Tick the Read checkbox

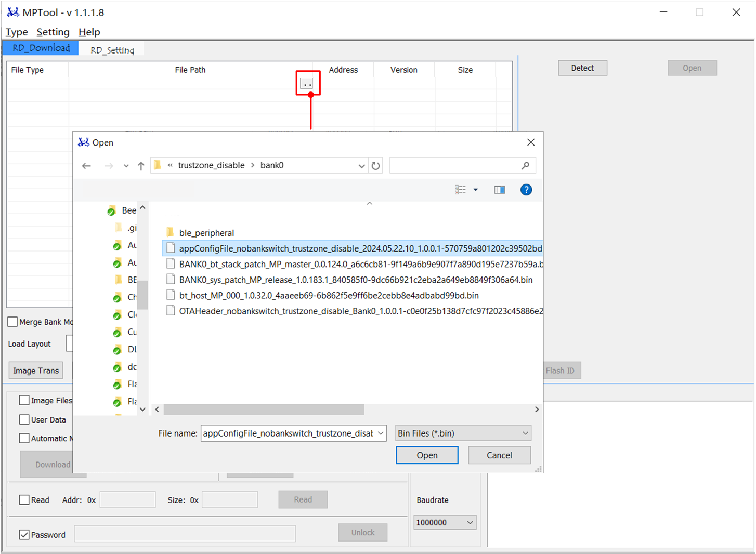24,500
